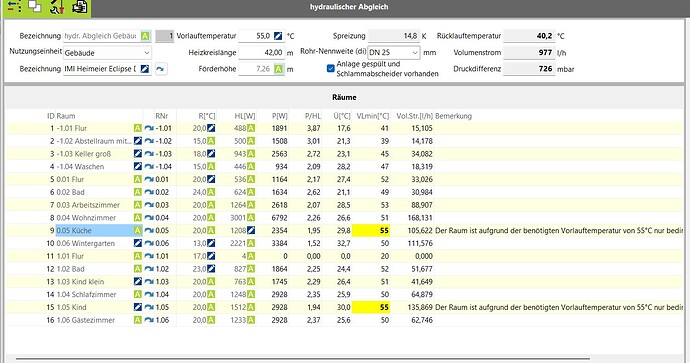This screenshot has height=363, width=690.
Task: Click the blue jump arrow in row 0.03 Arbeitszimmer
Action: pos(149,205)
